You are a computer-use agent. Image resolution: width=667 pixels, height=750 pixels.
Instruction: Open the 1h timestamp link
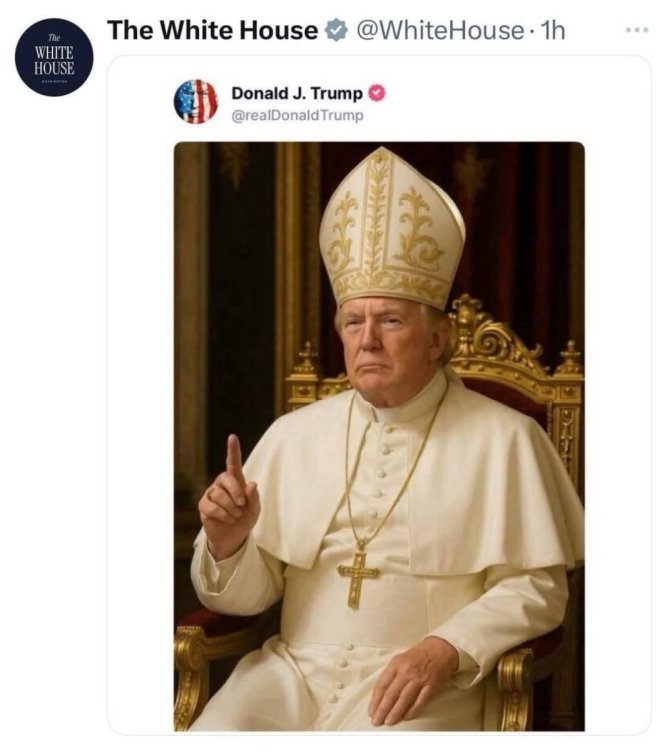(x=552, y=31)
